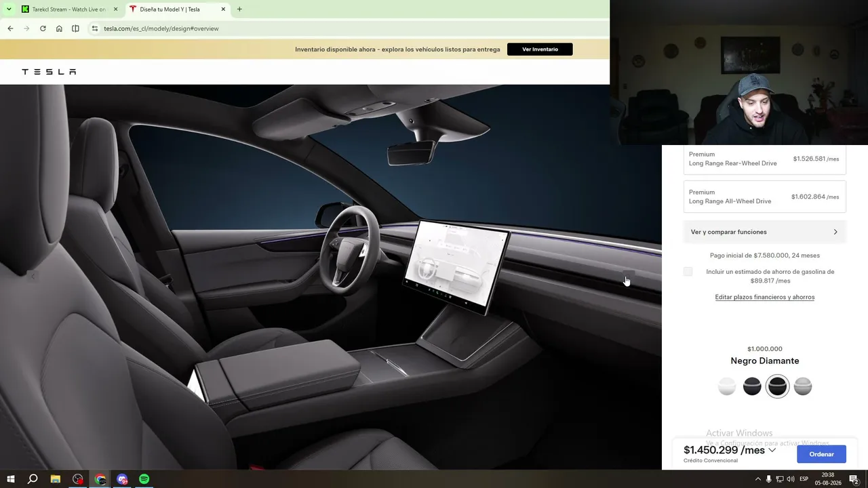Open the tab search dropdown arrow
Image resolution: width=868 pixels, height=488 pixels.
tap(9, 9)
